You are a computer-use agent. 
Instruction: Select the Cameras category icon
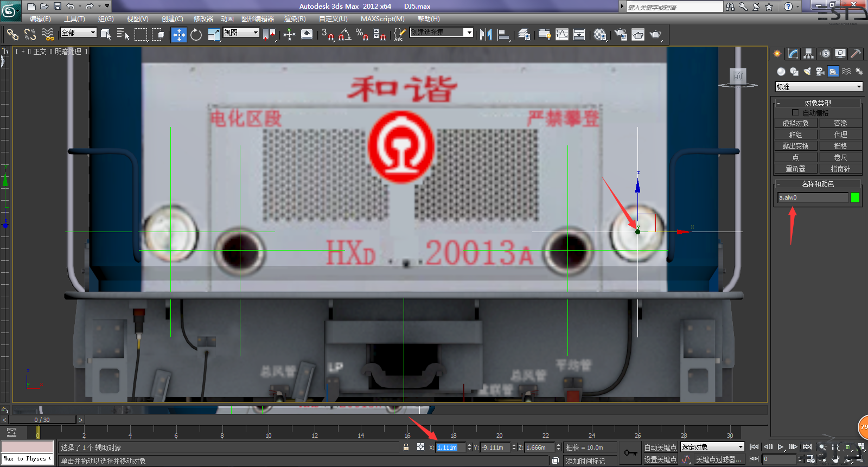pyautogui.click(x=820, y=71)
